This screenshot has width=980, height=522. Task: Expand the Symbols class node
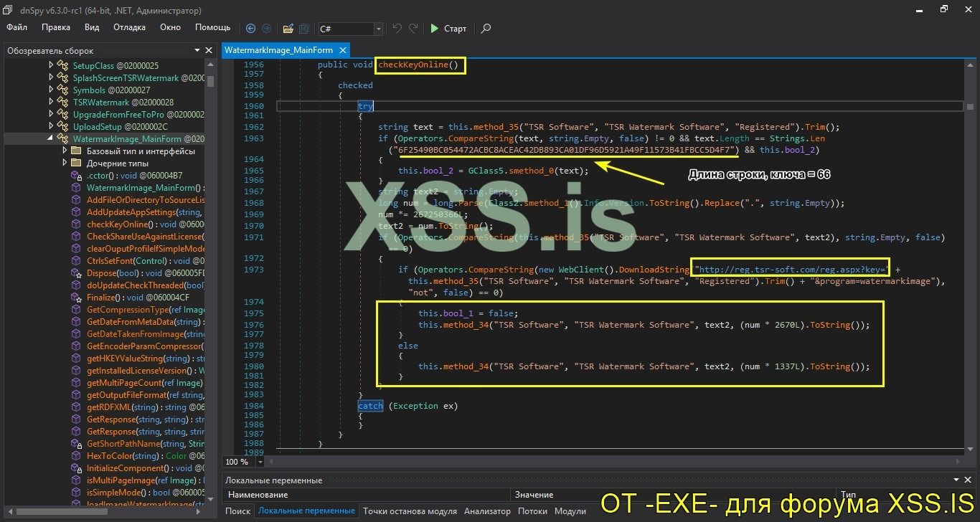click(x=51, y=90)
